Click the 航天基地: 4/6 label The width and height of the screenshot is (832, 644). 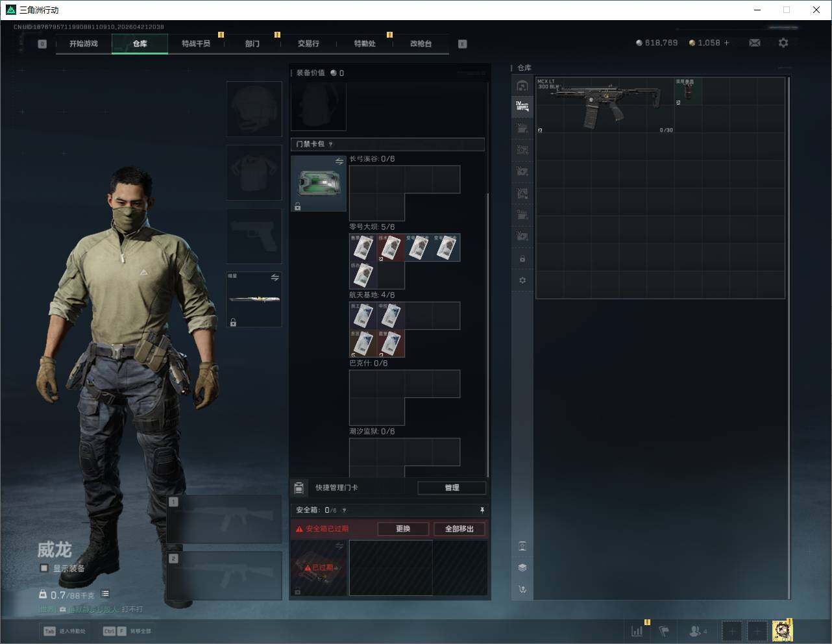pyautogui.click(x=372, y=295)
